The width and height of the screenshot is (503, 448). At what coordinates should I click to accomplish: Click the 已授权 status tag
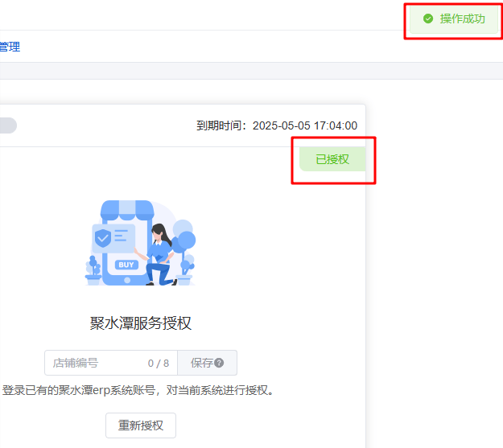tap(332, 159)
